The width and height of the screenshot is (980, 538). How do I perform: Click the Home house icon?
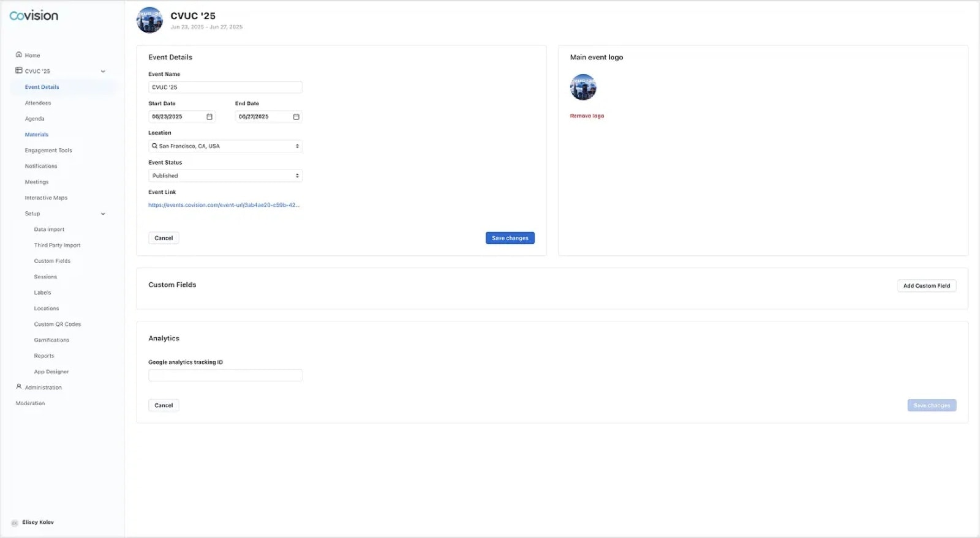19,54
